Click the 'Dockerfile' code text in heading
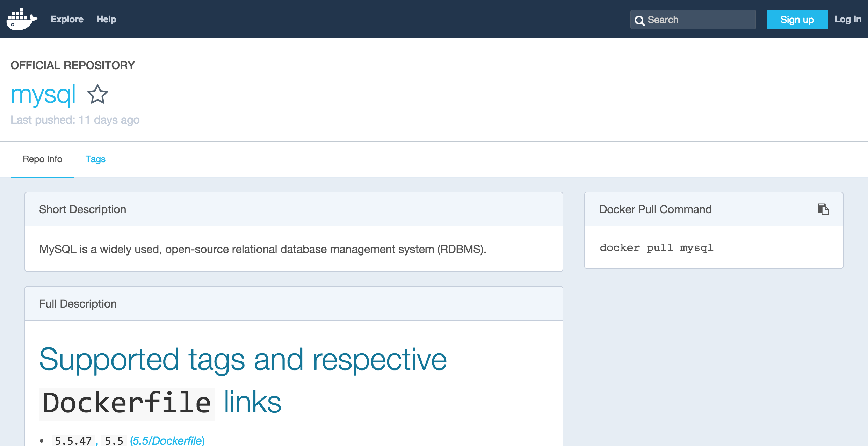The height and width of the screenshot is (446, 868). (x=127, y=403)
